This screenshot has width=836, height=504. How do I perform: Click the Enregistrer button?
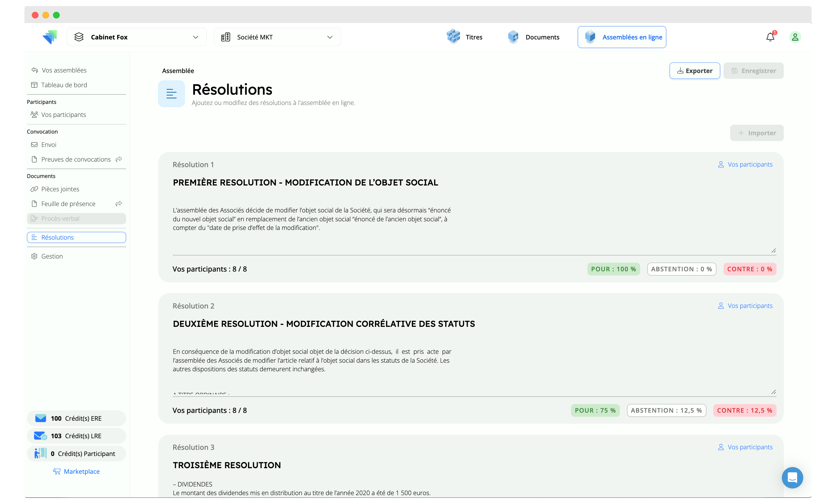pos(753,71)
